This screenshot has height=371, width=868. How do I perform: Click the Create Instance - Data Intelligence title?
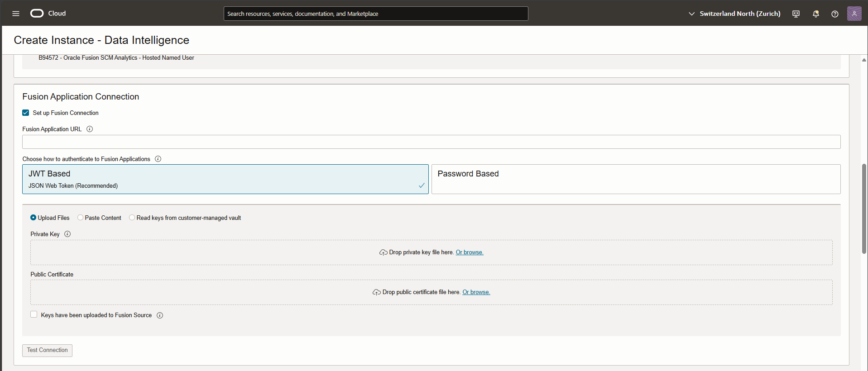[x=101, y=40]
